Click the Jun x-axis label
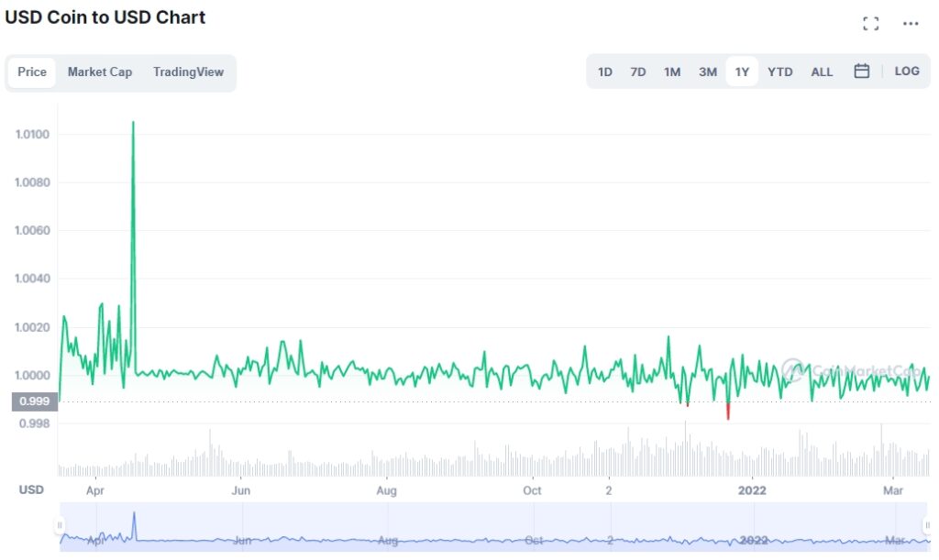Screen dimensions: 939x560 coord(241,490)
